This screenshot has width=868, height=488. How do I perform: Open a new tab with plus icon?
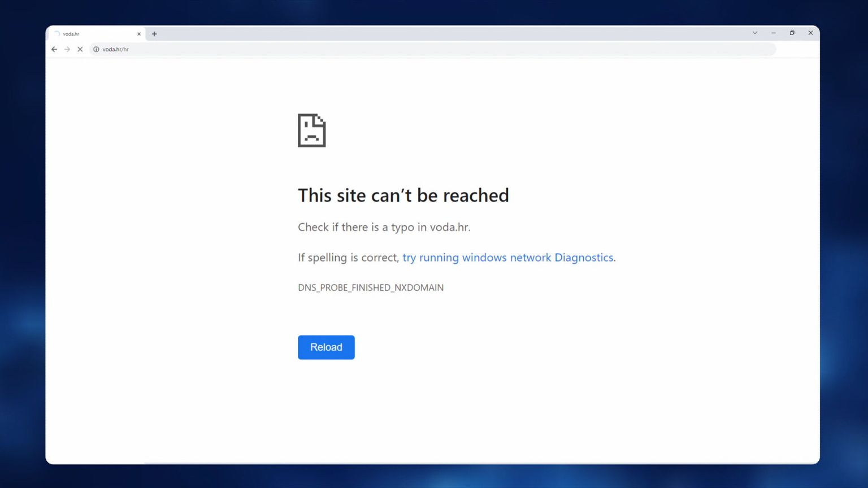click(x=154, y=34)
